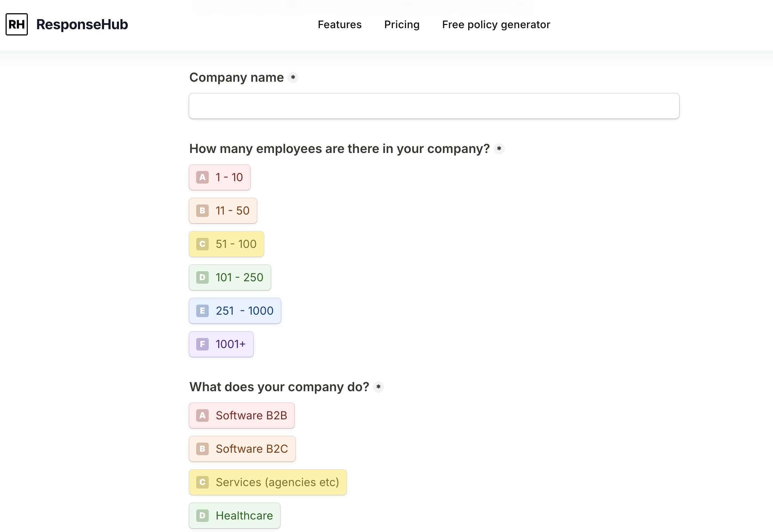This screenshot has height=532, width=773.
Task: Go to the Pricing page
Action: click(402, 25)
